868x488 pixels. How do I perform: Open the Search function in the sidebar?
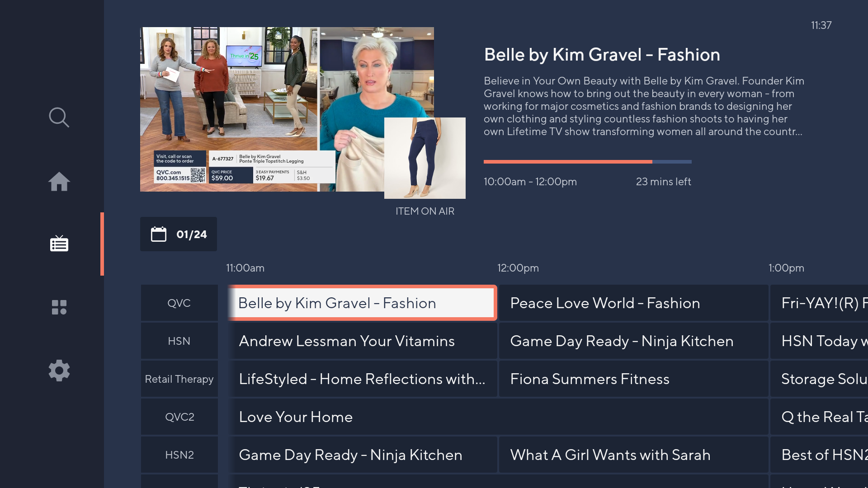59,117
